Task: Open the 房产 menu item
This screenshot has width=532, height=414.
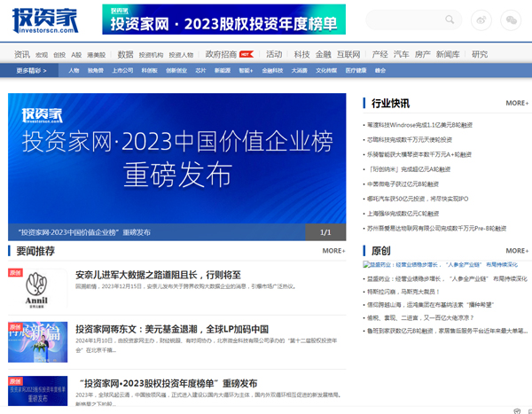Action: (x=423, y=54)
